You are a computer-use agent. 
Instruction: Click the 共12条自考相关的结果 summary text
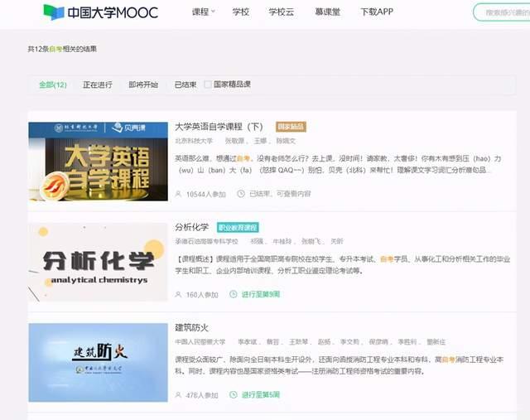tap(62, 49)
